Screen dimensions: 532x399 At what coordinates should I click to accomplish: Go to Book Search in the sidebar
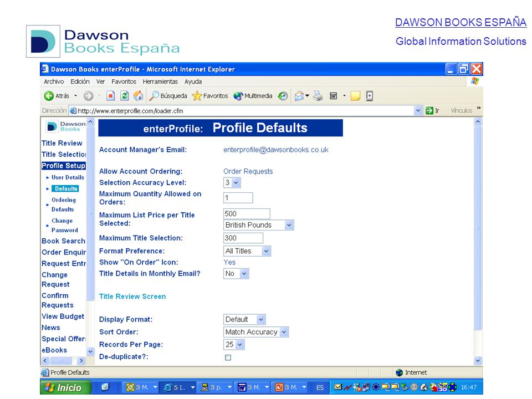pos(63,241)
